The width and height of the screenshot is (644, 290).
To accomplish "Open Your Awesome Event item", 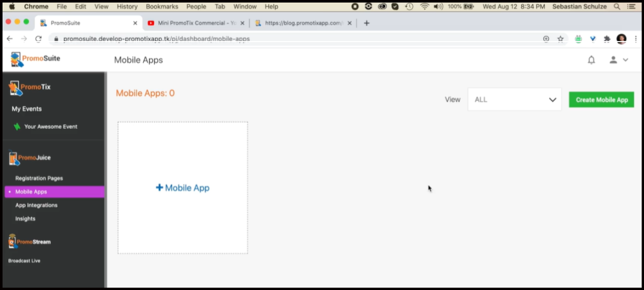I will pos(51,127).
